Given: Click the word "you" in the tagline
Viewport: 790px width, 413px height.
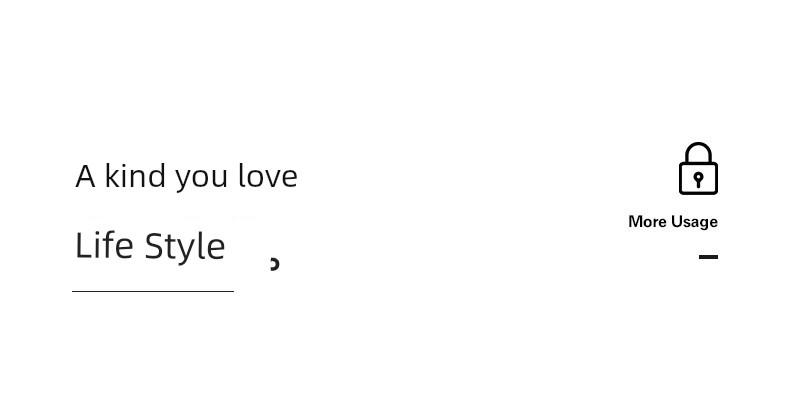Looking at the screenshot, I should click(201, 180).
